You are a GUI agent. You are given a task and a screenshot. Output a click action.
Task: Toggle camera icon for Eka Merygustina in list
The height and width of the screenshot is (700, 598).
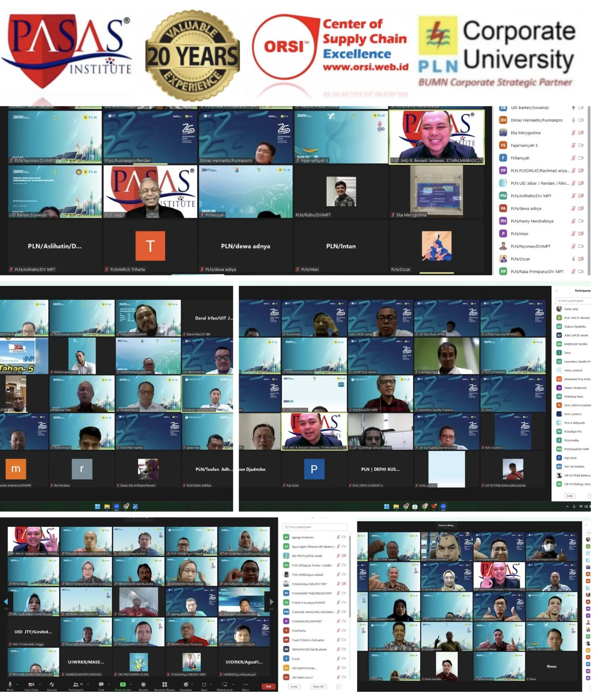[581, 133]
